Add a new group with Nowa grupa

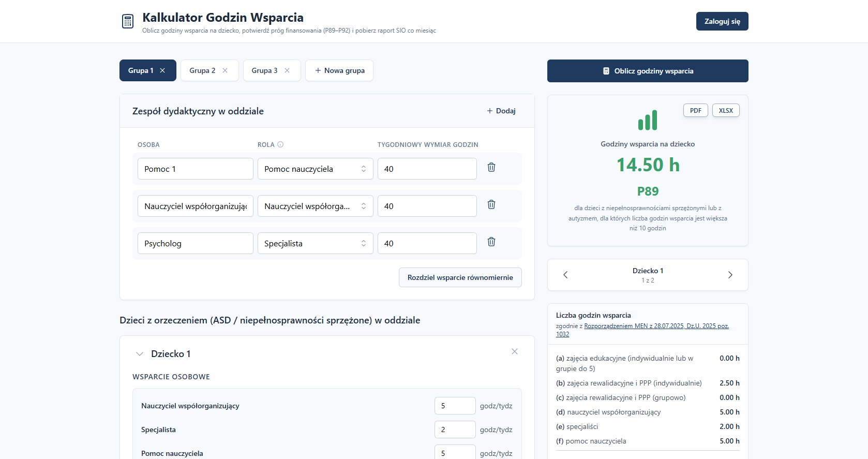tap(339, 71)
